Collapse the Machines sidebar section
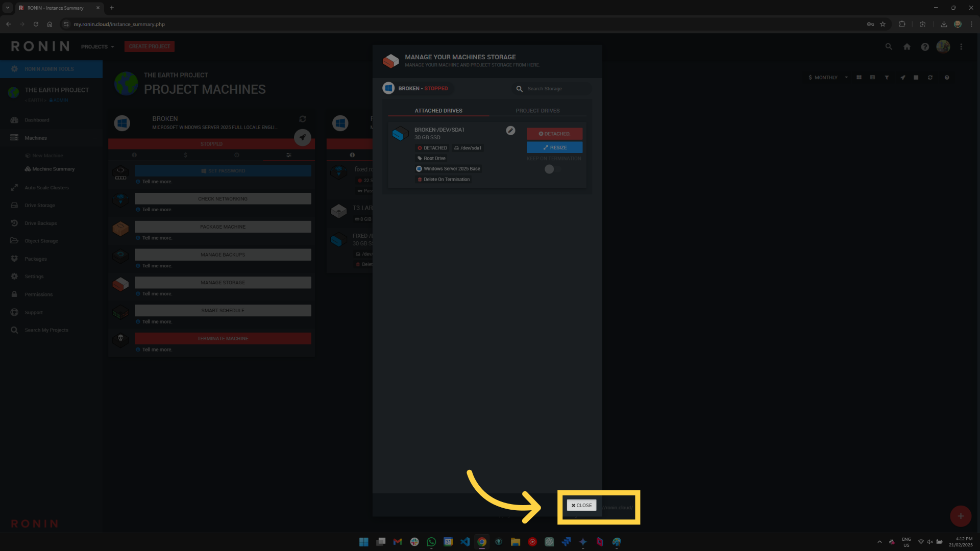The image size is (980, 551). 94,138
